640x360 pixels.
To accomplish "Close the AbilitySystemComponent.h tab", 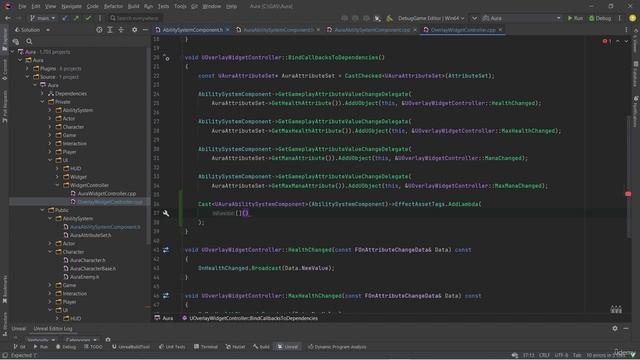I will (228, 30).
